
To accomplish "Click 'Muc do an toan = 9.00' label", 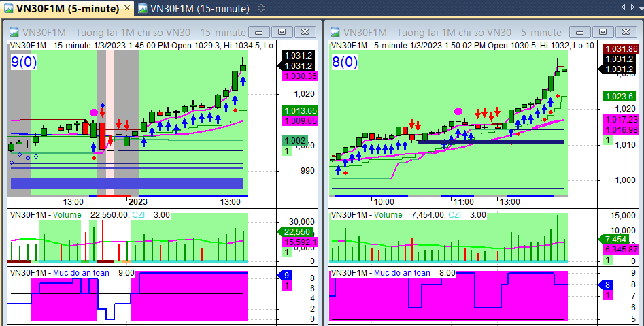I will click(x=94, y=272).
